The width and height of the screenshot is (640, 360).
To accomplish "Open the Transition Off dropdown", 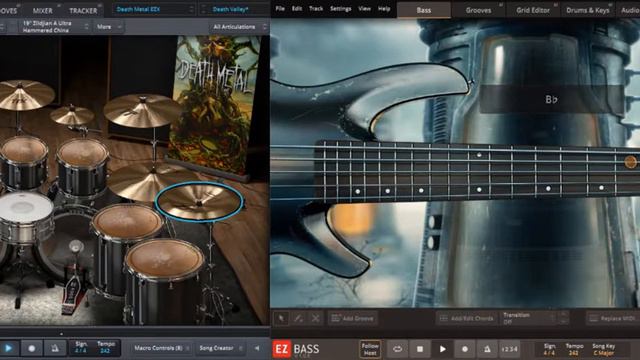I will click(528, 318).
